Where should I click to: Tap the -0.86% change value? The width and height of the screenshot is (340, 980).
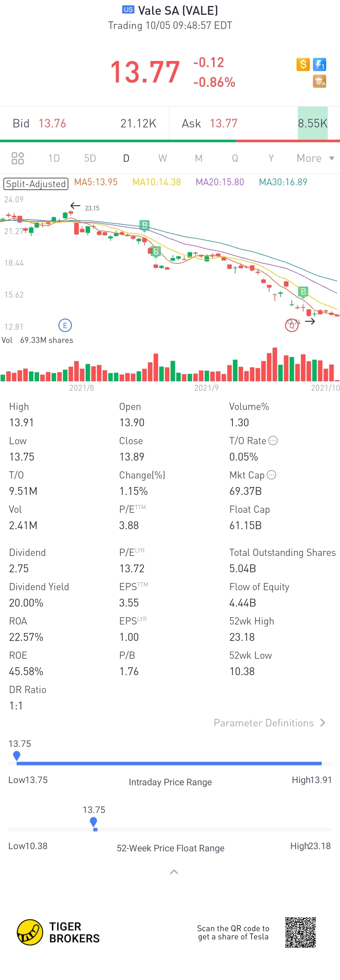[x=214, y=82]
